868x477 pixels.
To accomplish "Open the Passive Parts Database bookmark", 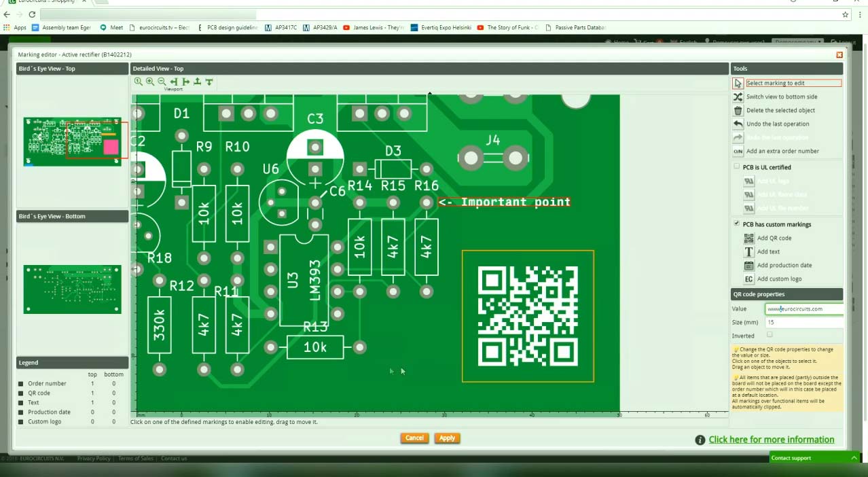I will click(x=575, y=28).
